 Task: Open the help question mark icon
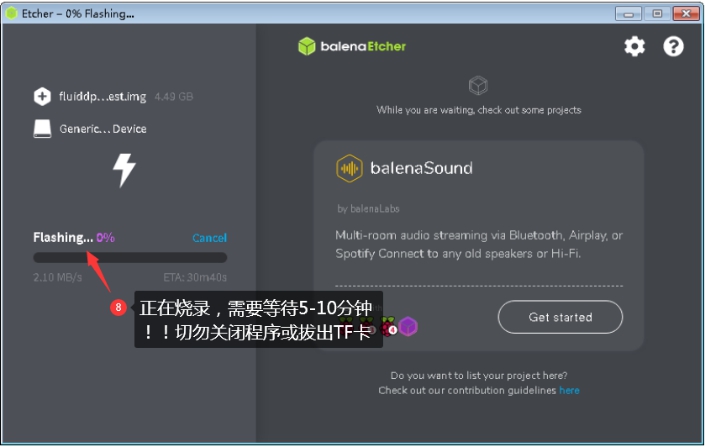click(x=673, y=46)
